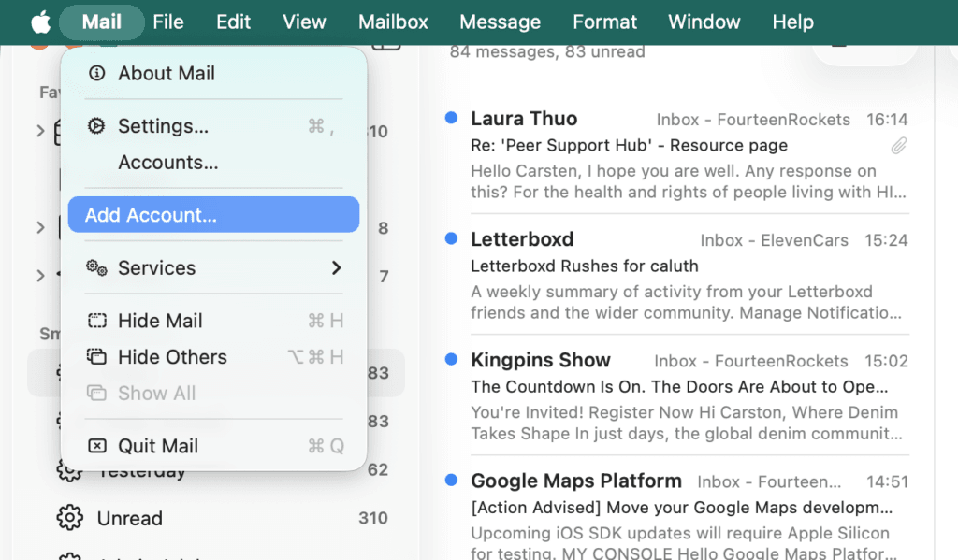958x560 pixels.
Task: Open the Window menu
Action: 704,22
